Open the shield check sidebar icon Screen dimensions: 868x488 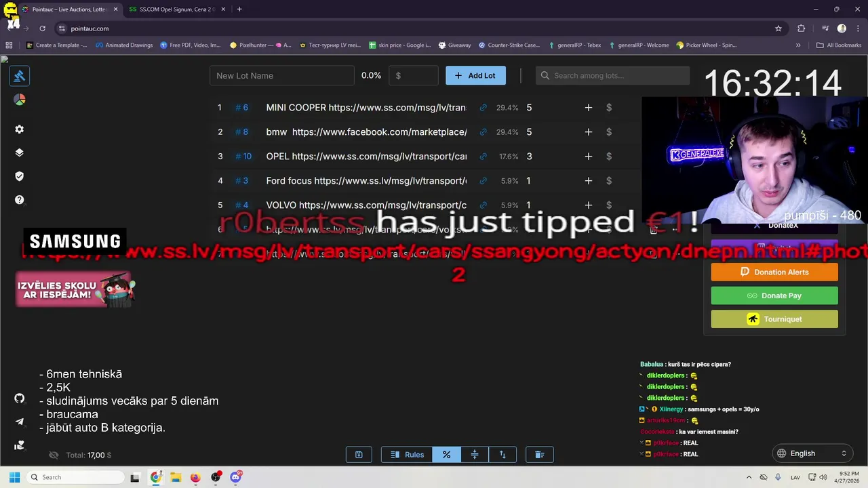19,176
